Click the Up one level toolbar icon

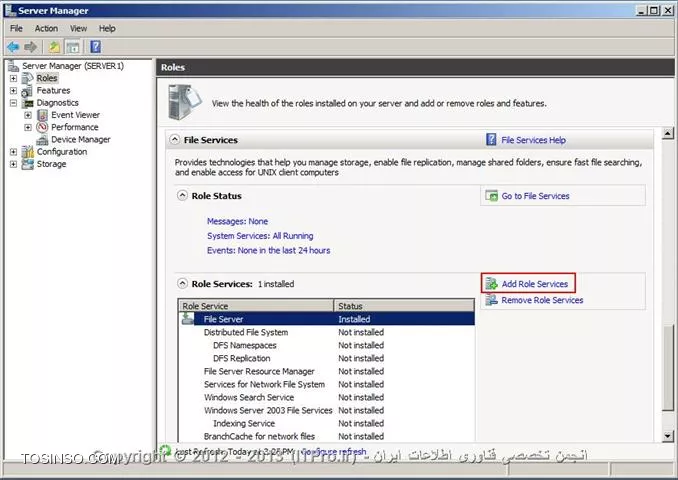pyautogui.click(x=54, y=47)
